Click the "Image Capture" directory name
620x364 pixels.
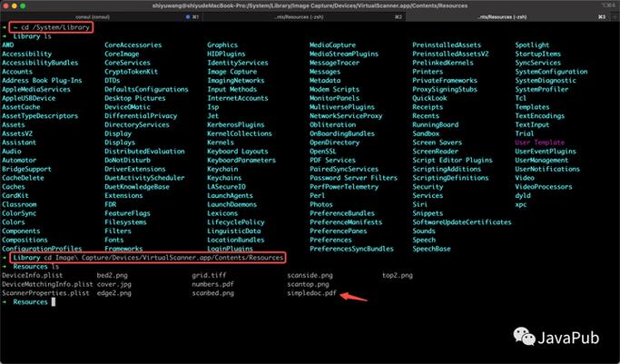pos(231,71)
